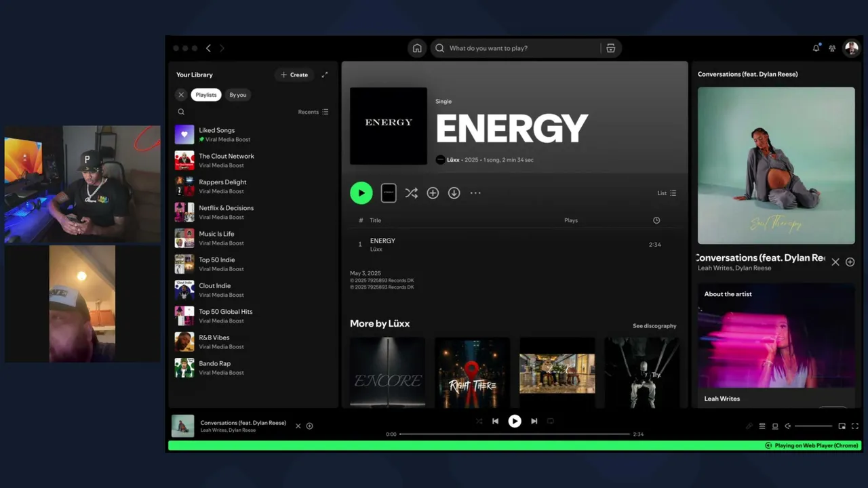
Task: Mute the volume with the speaker icon
Action: click(788, 426)
